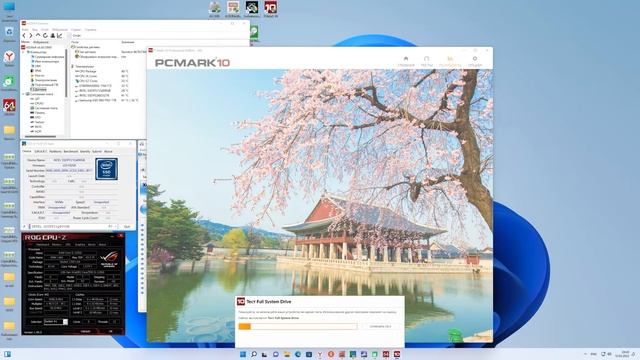Switch to Избранное side tab in AIDA64
Image resolution: width=640 pixels, height=360 pixels.
(x=40, y=42)
